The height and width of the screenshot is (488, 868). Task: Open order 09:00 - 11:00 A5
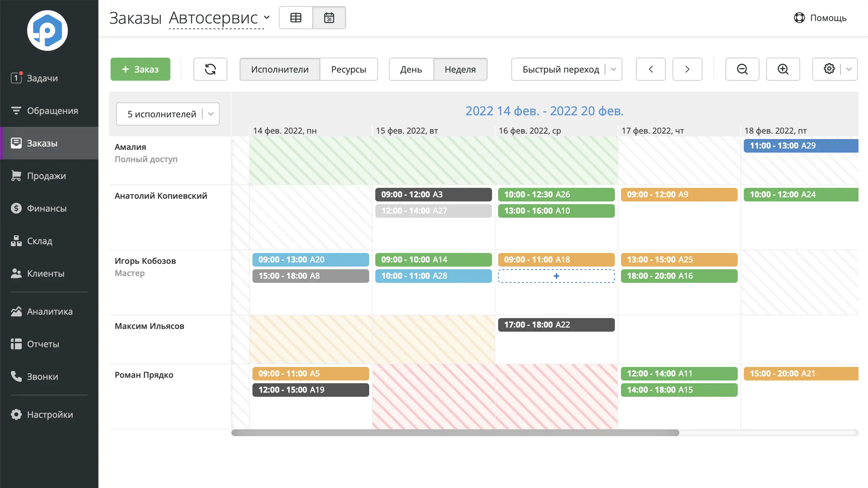311,373
